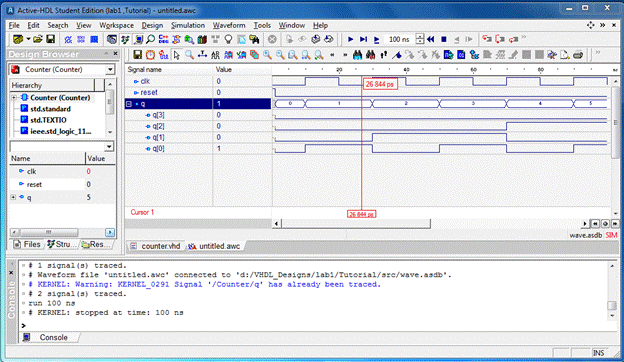Select the q[0] signal row
This screenshot has width=624, height=362.
(x=198, y=149)
